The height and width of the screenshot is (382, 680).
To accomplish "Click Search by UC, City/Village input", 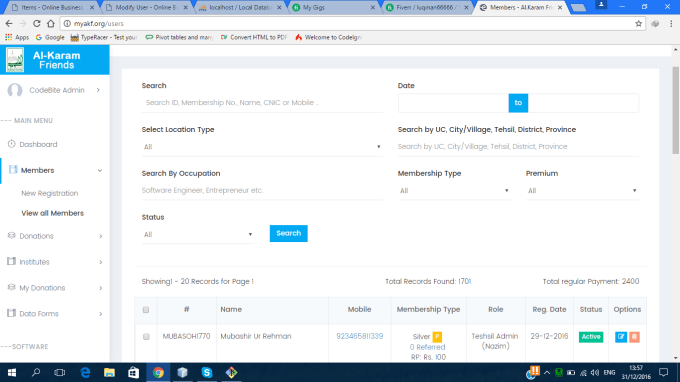I will pyautogui.click(x=518, y=147).
